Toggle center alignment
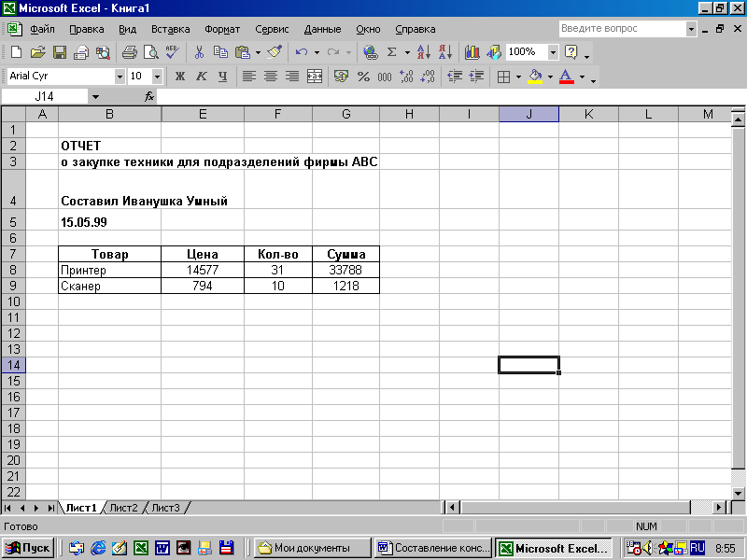The image size is (747, 560). pos(271,77)
